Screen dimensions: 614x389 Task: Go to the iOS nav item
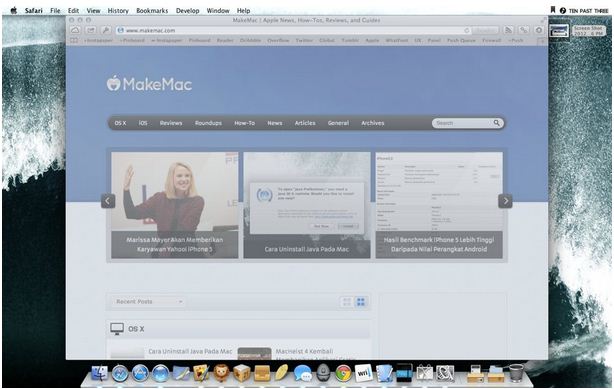point(143,123)
